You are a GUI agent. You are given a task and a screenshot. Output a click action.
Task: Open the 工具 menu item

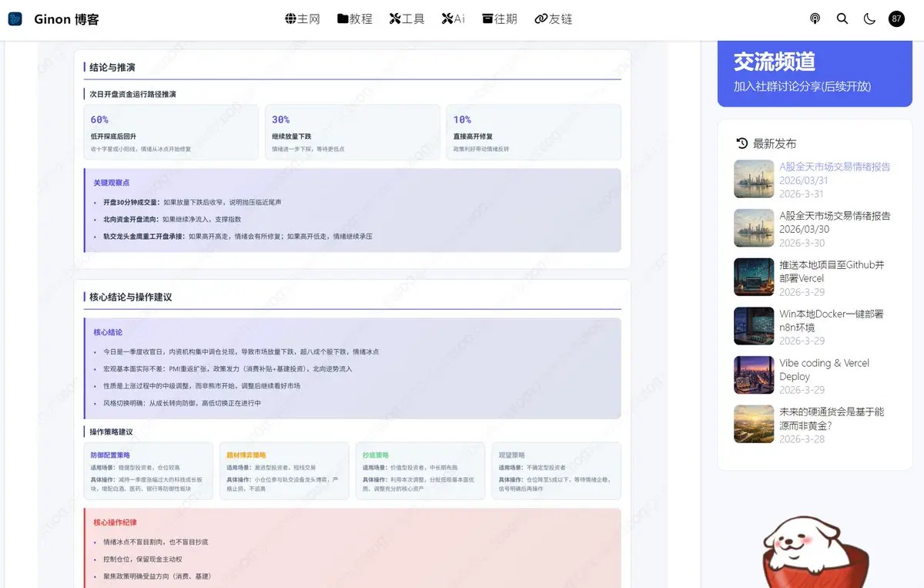[407, 18]
